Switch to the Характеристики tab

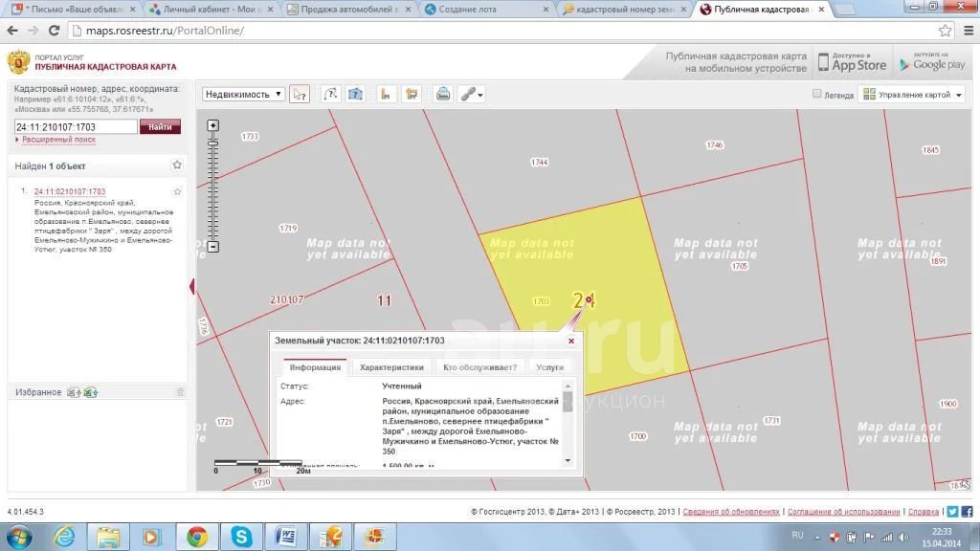pos(391,367)
